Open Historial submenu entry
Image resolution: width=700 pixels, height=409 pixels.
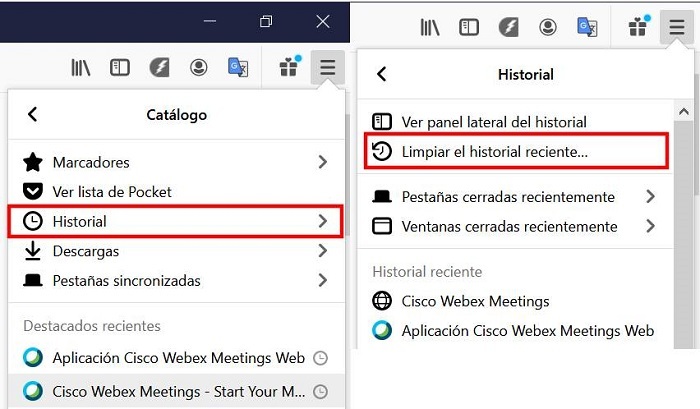pos(175,221)
